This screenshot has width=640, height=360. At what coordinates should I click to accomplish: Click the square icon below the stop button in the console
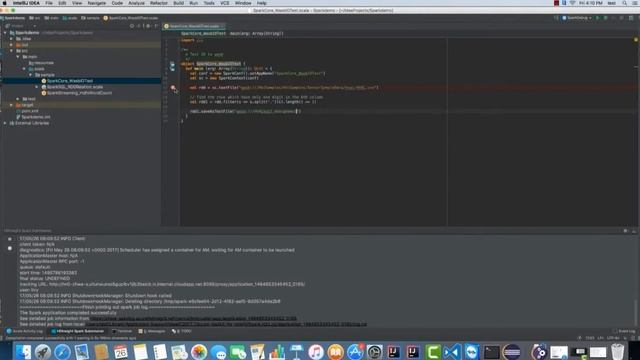click(x=10, y=248)
